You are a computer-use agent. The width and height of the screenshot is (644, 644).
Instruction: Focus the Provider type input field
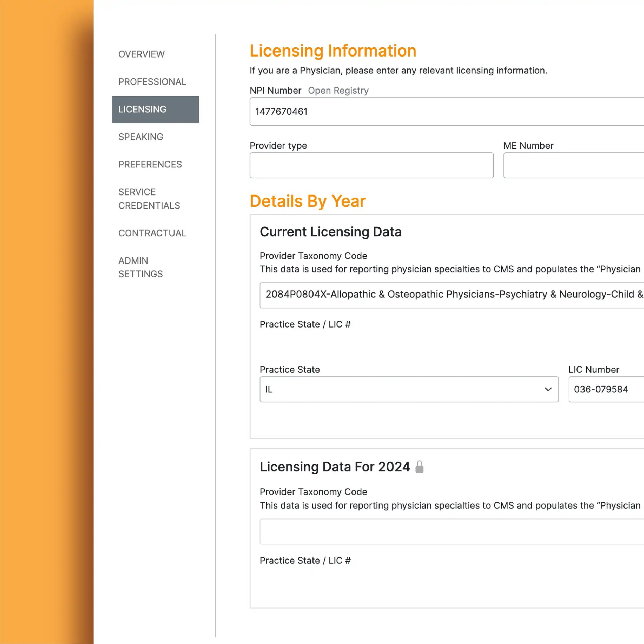tap(371, 165)
